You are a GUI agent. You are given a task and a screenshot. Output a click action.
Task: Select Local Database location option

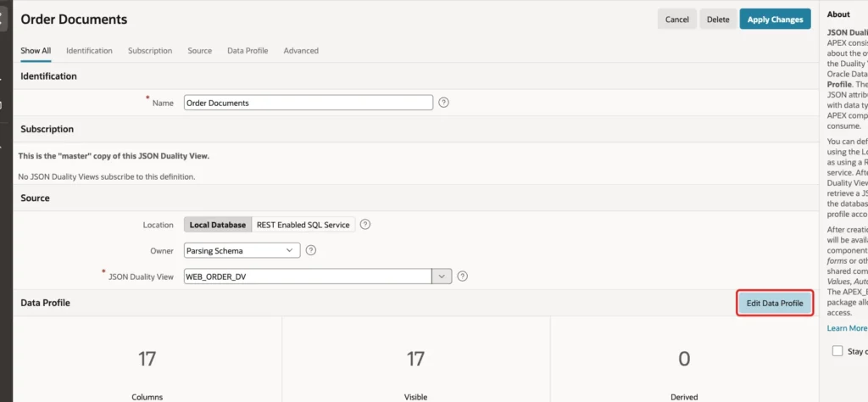pyautogui.click(x=218, y=225)
